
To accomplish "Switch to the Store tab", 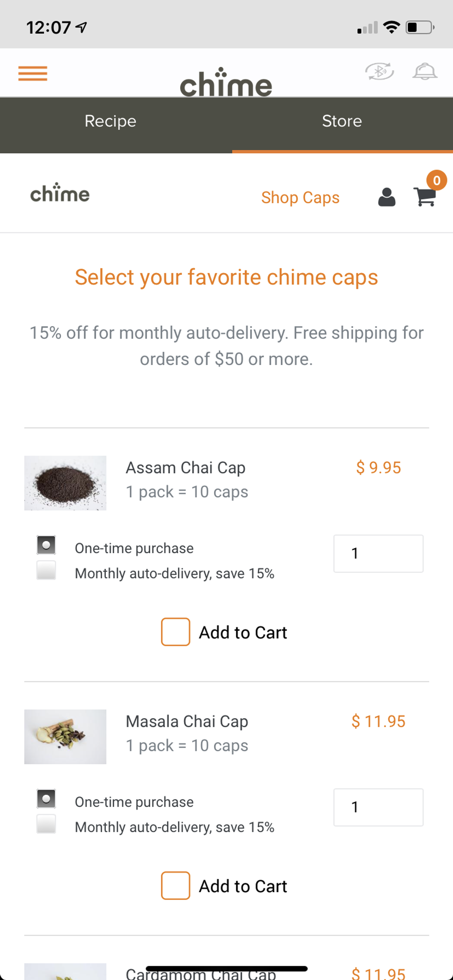I will click(x=342, y=121).
